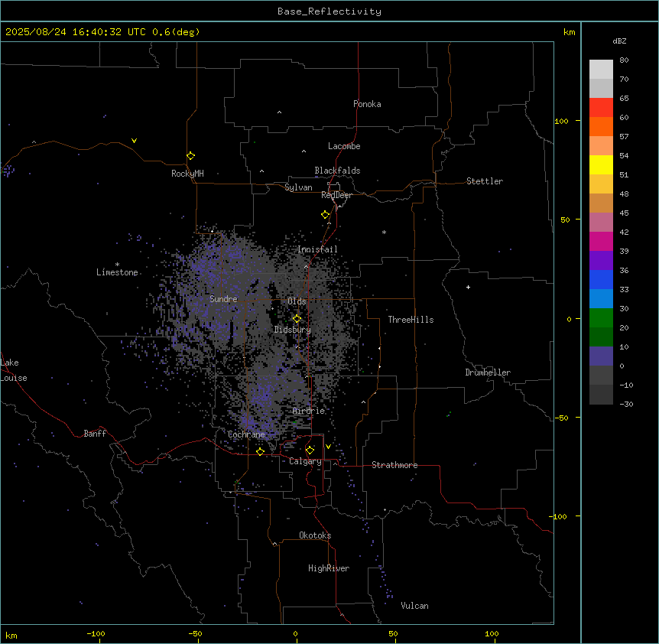
Task: Click the Didsbury town label
Action: tap(293, 330)
